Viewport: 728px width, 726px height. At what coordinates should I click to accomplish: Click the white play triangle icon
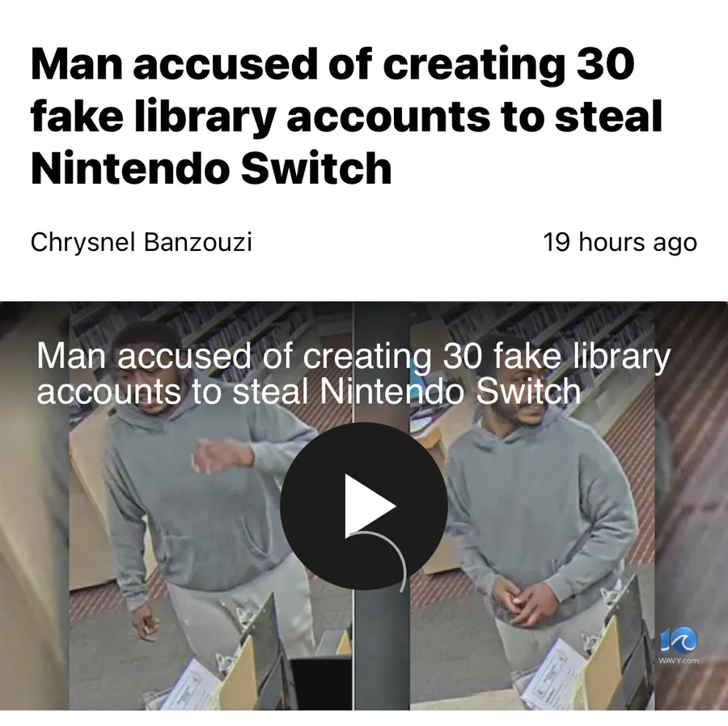click(x=369, y=507)
